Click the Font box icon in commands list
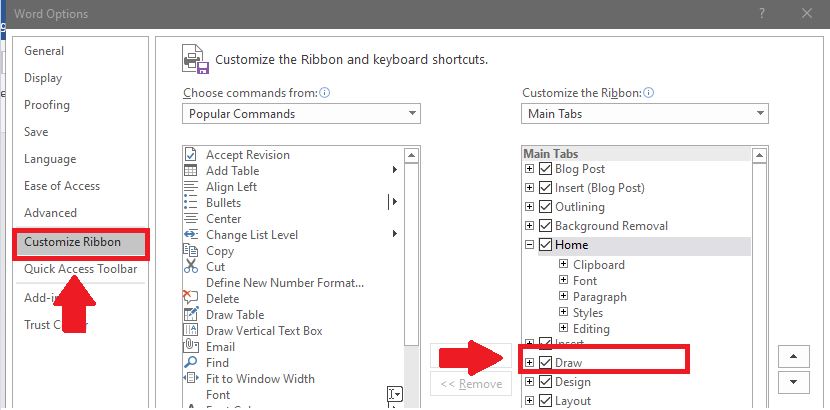The width and height of the screenshot is (830, 410). tap(395, 394)
